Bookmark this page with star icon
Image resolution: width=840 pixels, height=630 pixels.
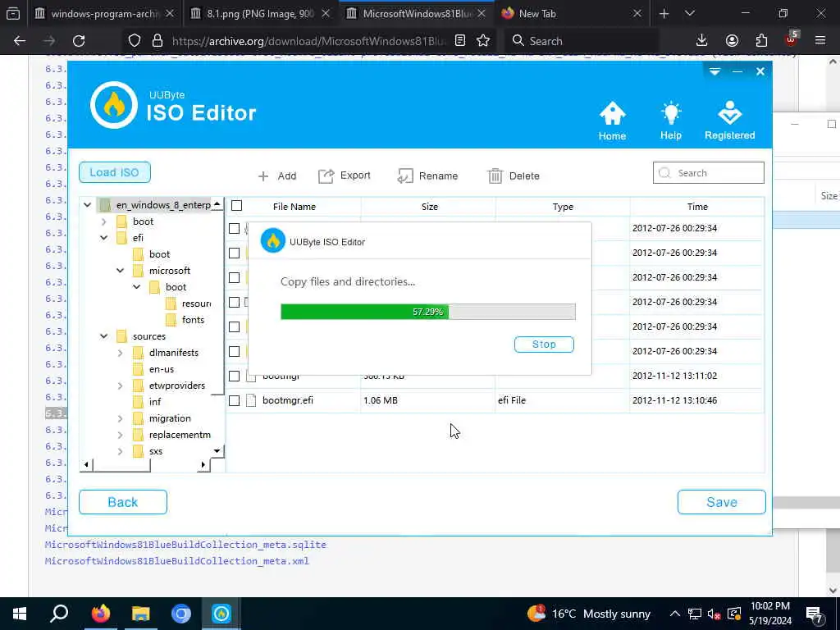[483, 41]
